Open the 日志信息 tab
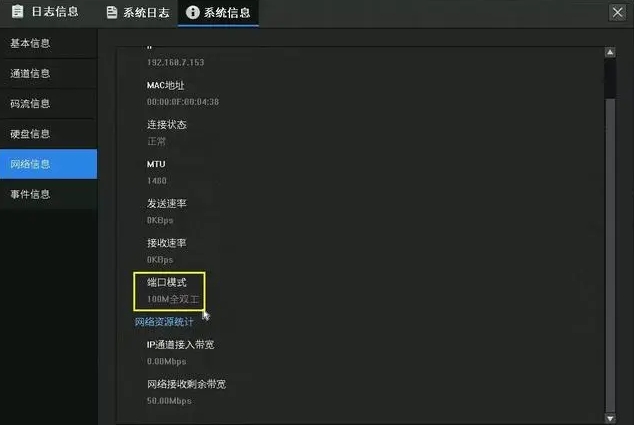Screen dimensions: 634x425 [x=45, y=12]
